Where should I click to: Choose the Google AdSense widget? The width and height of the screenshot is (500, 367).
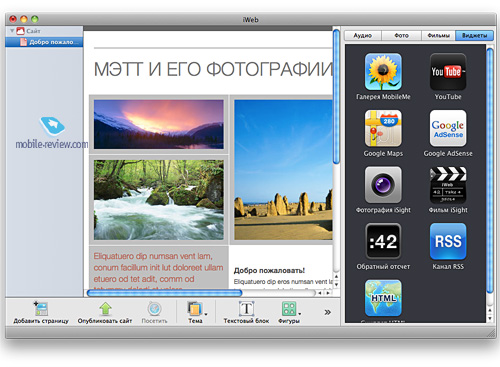click(x=448, y=128)
